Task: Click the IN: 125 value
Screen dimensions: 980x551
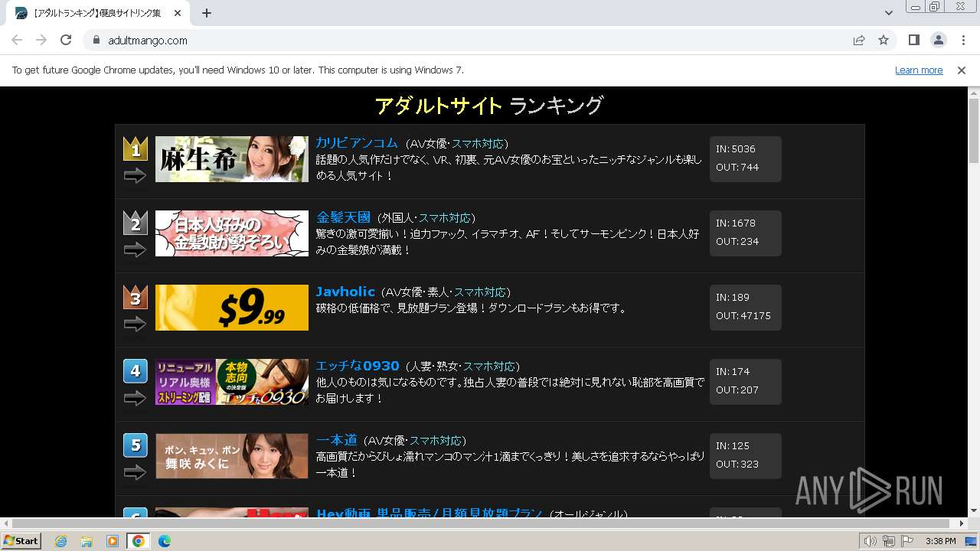Action: point(740,446)
